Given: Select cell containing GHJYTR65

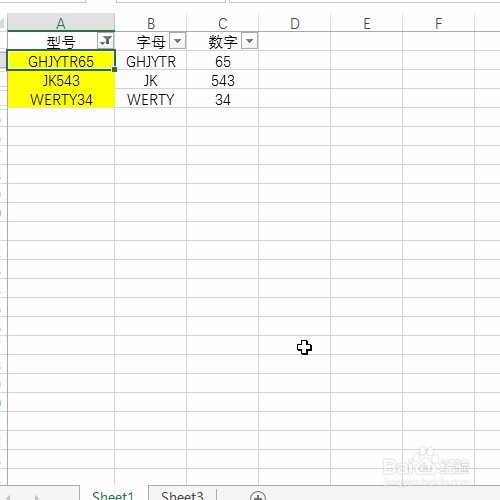Looking at the screenshot, I should [x=61, y=60].
